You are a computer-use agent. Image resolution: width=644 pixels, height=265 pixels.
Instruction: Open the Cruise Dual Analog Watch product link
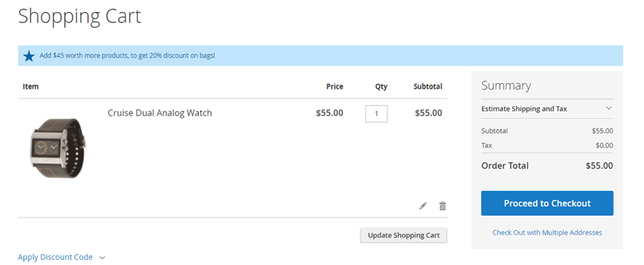[x=160, y=113]
